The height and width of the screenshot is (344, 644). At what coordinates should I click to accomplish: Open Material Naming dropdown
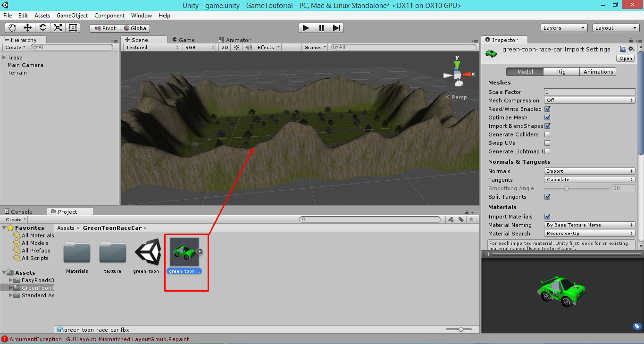click(x=590, y=225)
